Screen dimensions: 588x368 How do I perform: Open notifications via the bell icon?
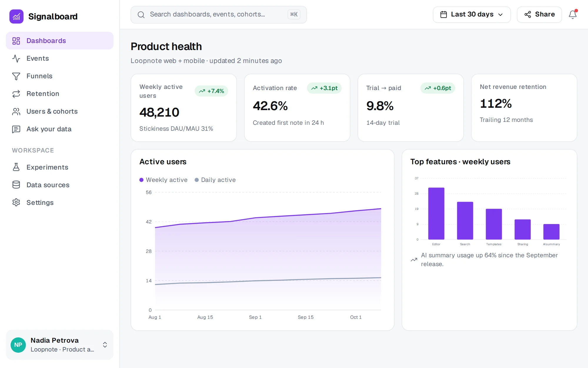point(572,14)
